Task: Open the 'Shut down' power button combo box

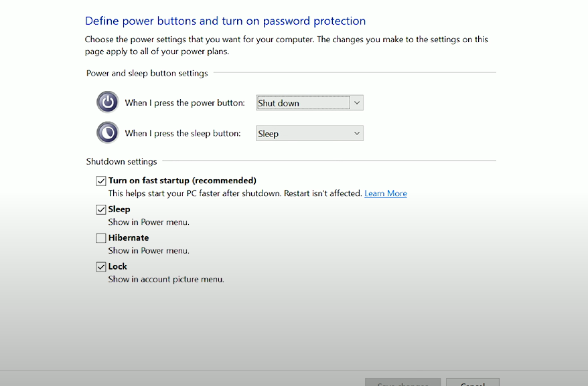Action: click(310, 102)
